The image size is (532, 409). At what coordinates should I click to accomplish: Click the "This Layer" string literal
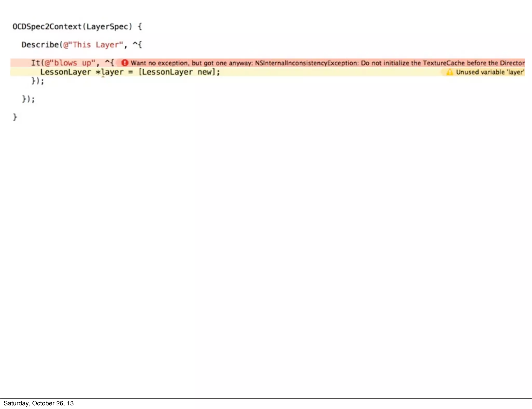click(x=93, y=45)
